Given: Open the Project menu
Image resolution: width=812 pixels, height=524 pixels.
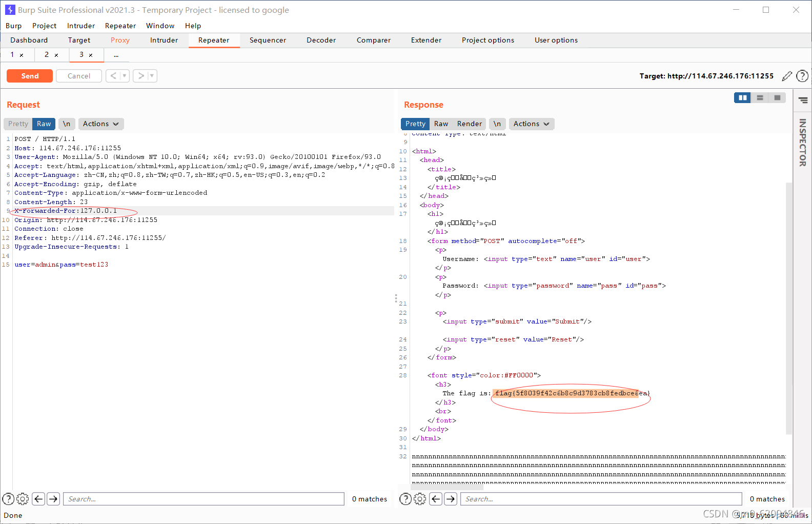Looking at the screenshot, I should click(44, 26).
